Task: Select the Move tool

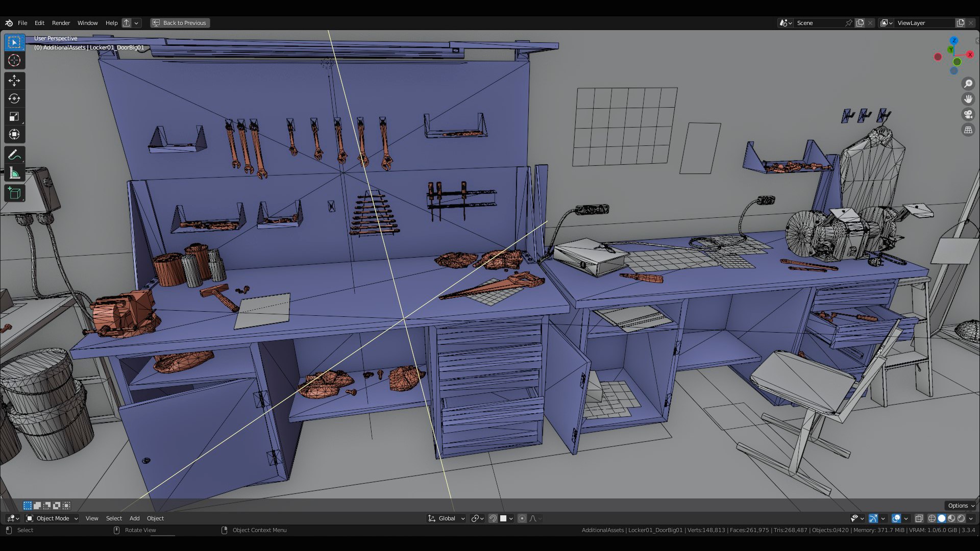Action: tap(14, 81)
